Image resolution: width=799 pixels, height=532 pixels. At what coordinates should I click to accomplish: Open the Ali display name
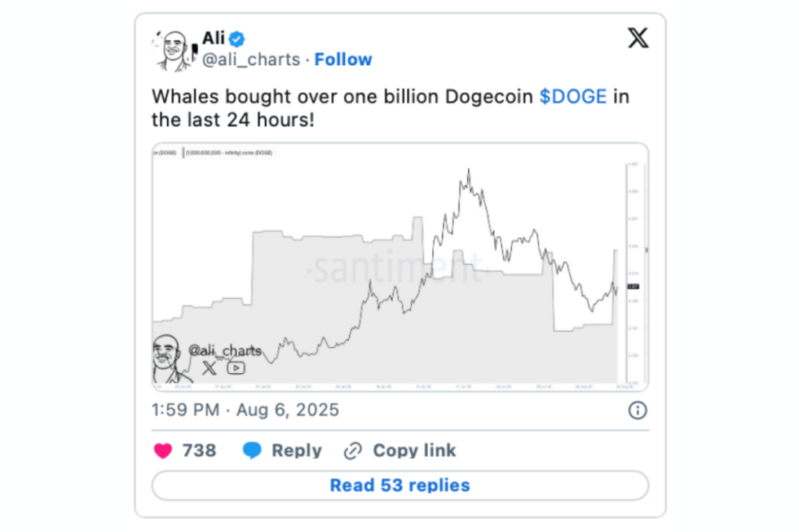pyautogui.click(x=213, y=37)
